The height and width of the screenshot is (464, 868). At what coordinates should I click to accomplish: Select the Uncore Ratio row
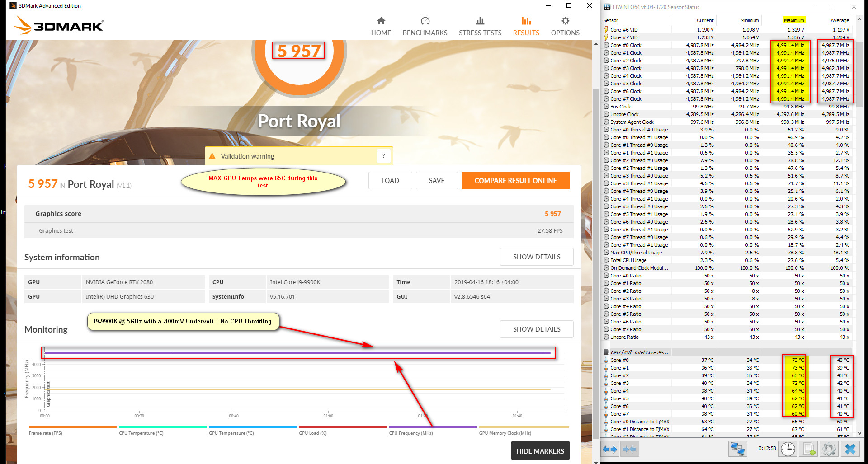727,337
